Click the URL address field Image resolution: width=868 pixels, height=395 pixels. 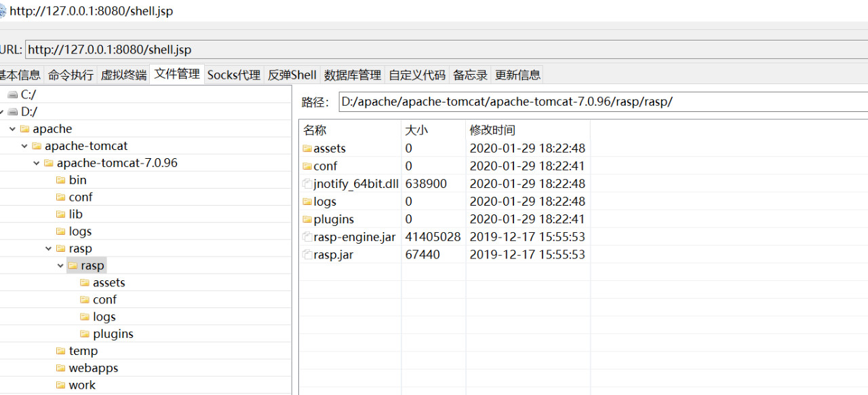pos(446,50)
